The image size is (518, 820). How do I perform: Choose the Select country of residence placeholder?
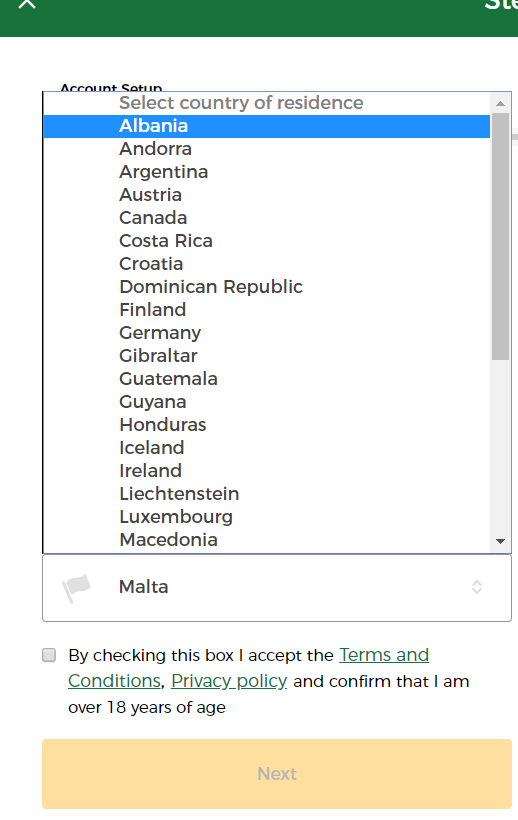point(267,103)
